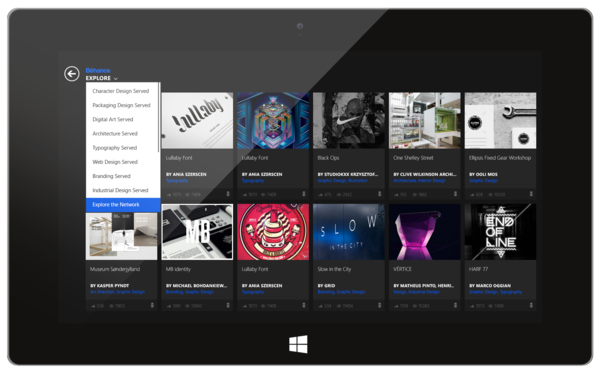Click the views eye icon on Black Ops

tap(339, 195)
